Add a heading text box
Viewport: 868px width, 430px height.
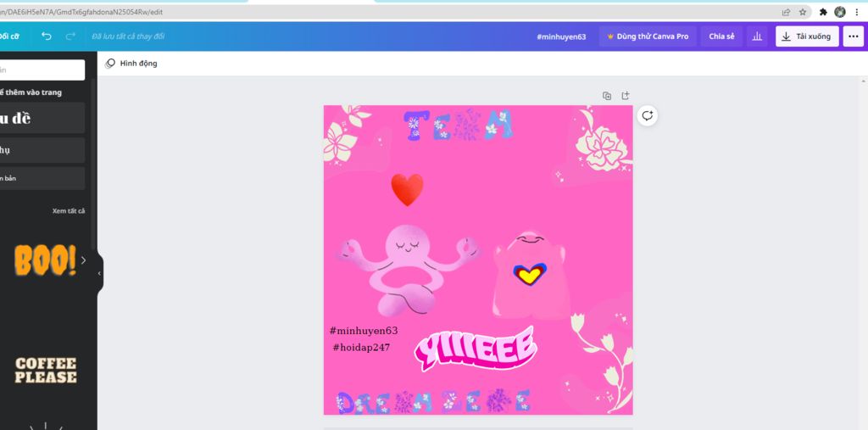tap(42, 118)
